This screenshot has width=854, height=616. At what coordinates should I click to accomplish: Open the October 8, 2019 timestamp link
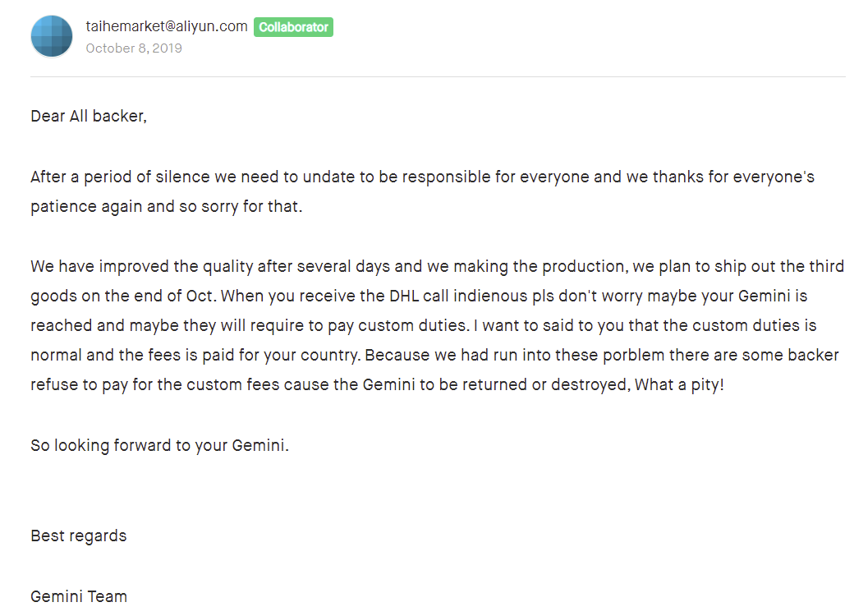click(x=134, y=48)
